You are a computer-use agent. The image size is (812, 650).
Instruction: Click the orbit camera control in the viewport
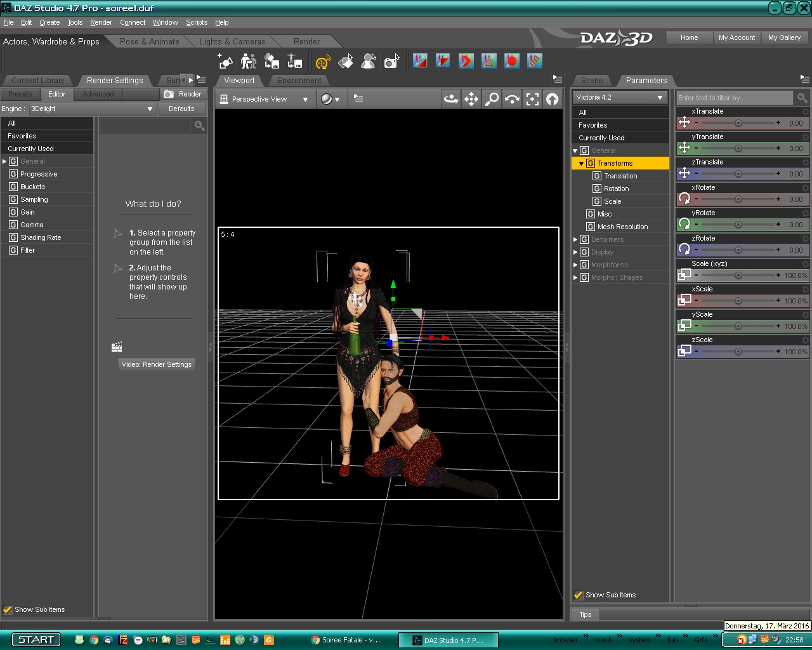coord(451,99)
